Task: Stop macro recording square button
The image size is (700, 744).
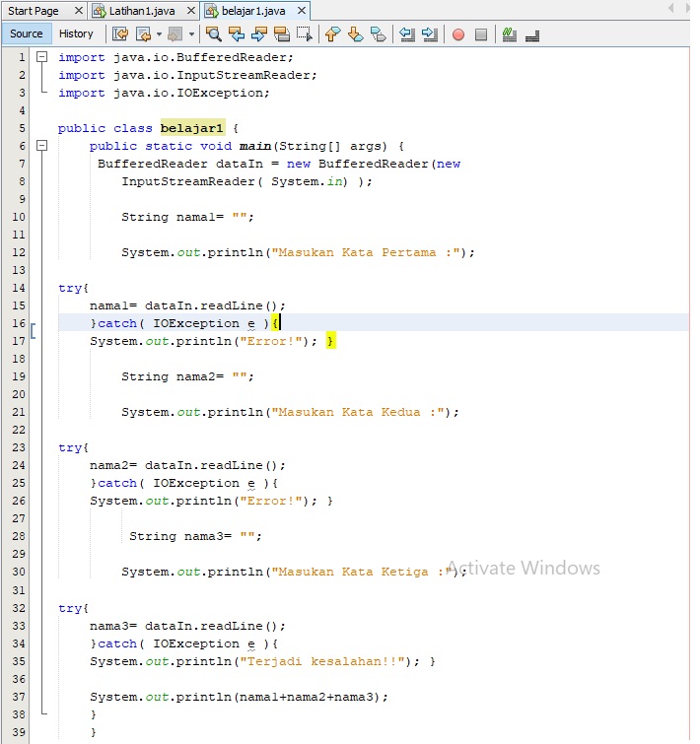Action: [x=481, y=34]
